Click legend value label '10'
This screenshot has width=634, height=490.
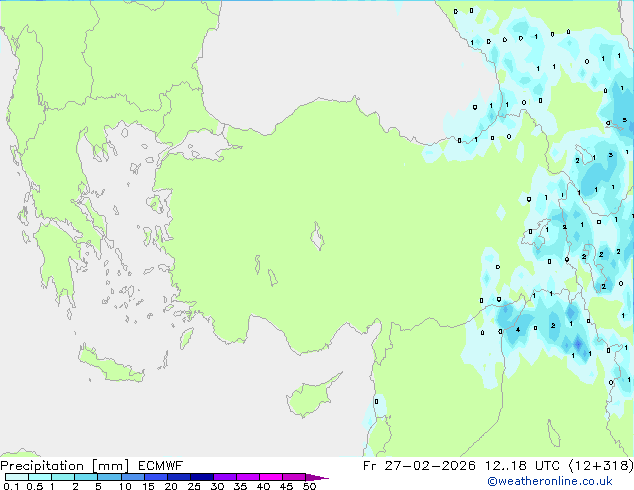[x=125, y=486]
